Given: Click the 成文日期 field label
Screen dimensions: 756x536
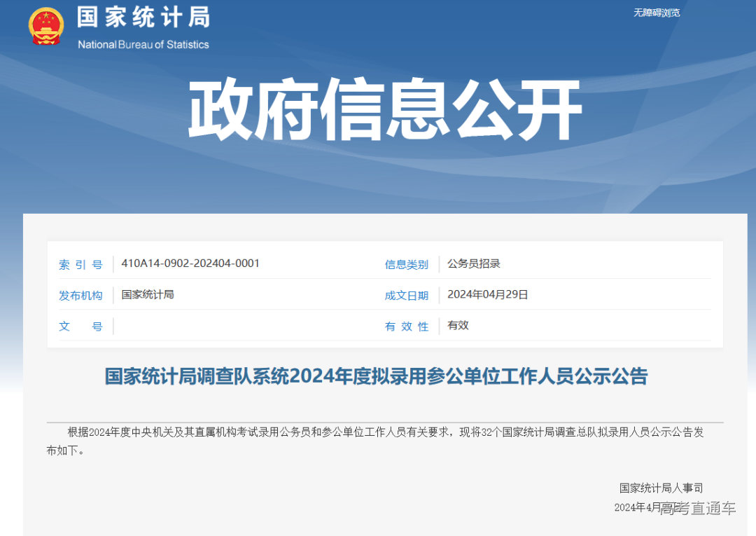Looking at the screenshot, I should 407,295.
